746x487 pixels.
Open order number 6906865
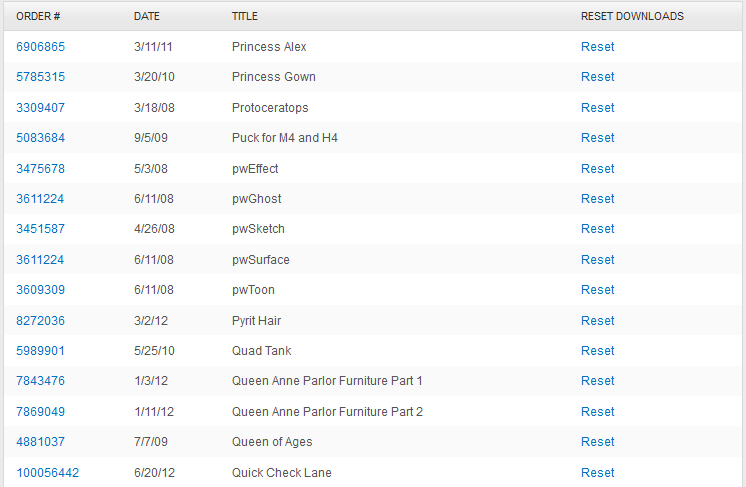point(40,47)
